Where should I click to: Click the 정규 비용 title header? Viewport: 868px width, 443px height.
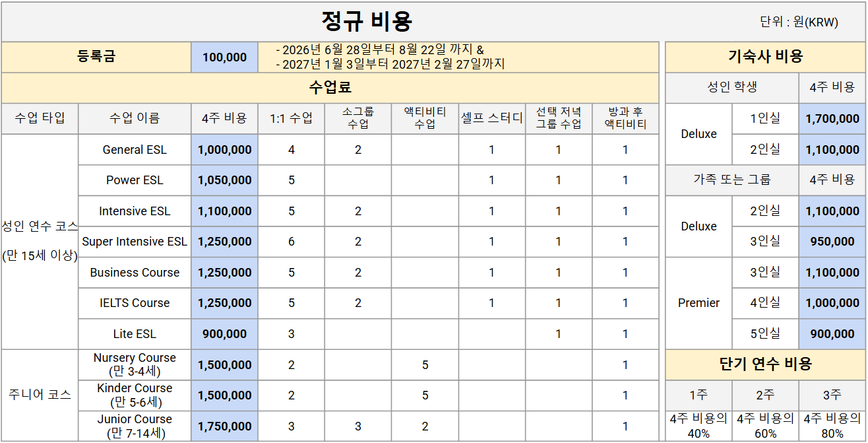click(367, 22)
